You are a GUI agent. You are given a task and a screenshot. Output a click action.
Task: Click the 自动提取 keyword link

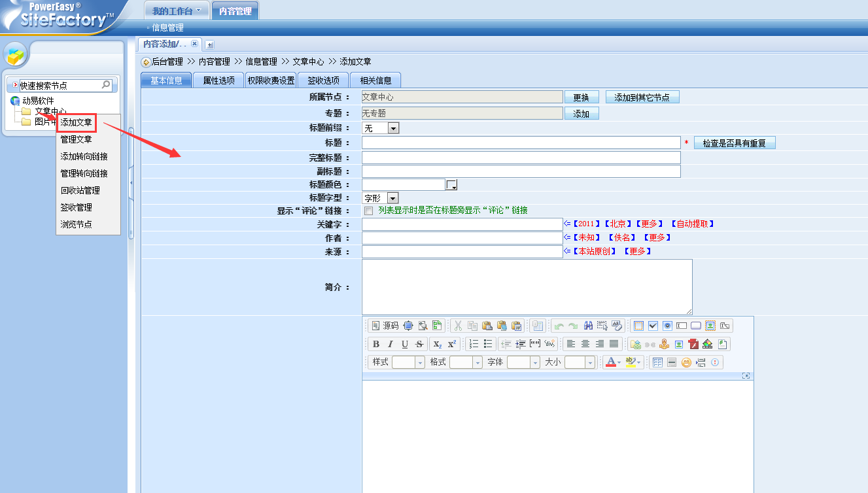tap(692, 224)
